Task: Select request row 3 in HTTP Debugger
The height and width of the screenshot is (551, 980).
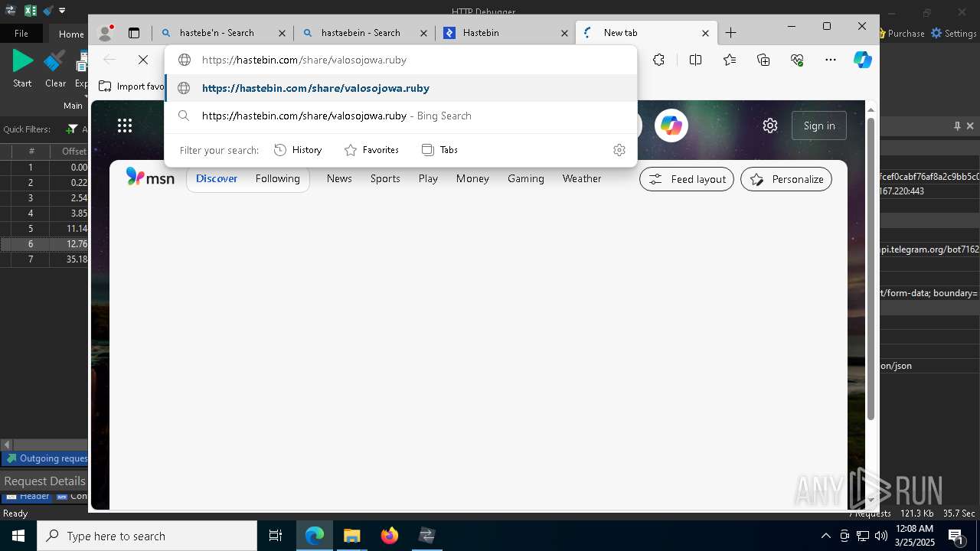Action: tap(44, 198)
